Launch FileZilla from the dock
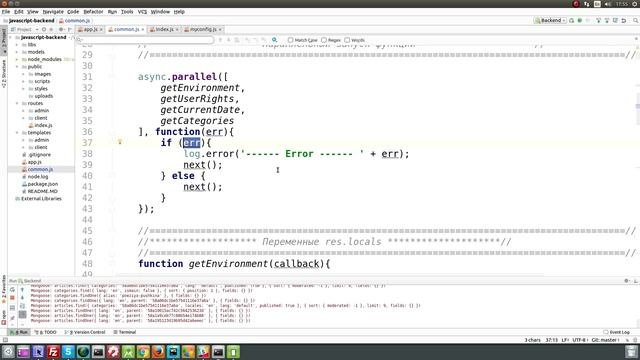The width and height of the screenshot is (640, 360). pos(53,351)
